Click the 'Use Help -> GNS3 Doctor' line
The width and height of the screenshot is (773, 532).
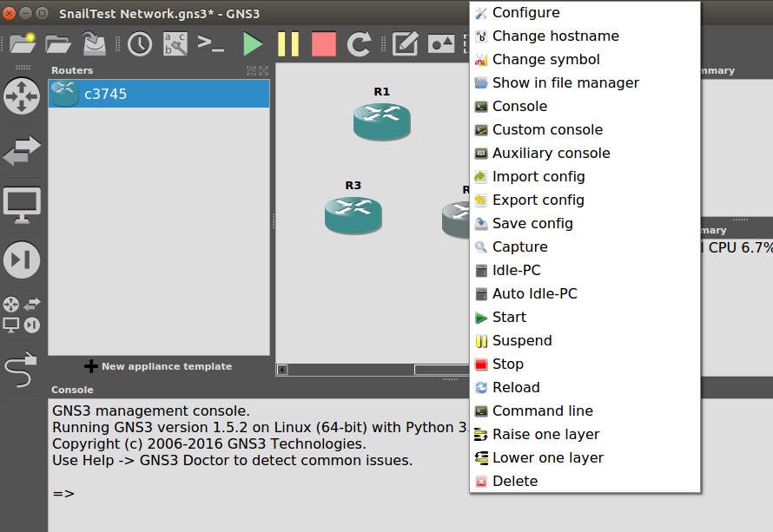coord(232,460)
